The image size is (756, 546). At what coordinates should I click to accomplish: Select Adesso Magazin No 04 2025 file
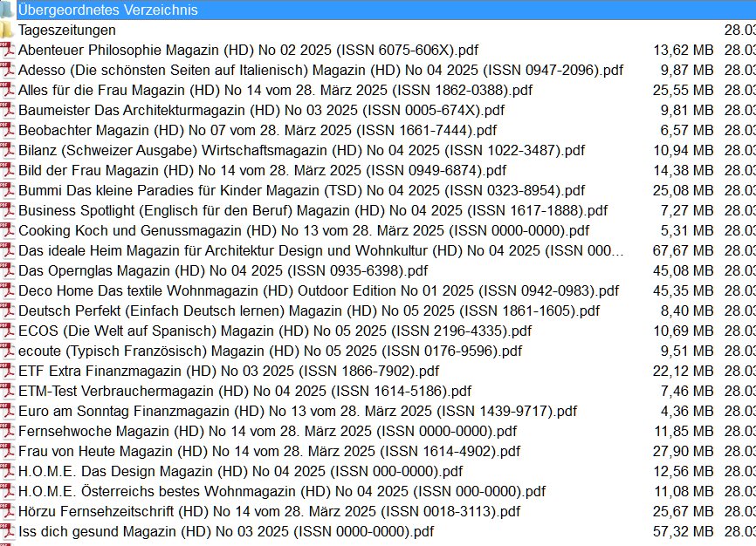click(320, 70)
